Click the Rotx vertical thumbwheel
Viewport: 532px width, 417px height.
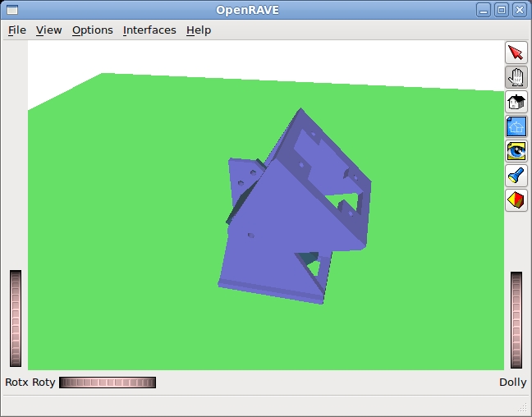(x=16, y=318)
